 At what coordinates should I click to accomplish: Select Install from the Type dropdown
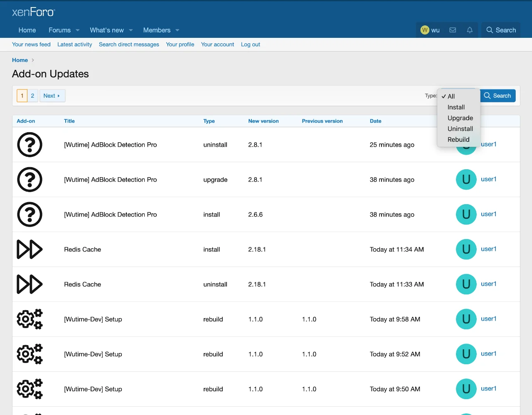[456, 107]
